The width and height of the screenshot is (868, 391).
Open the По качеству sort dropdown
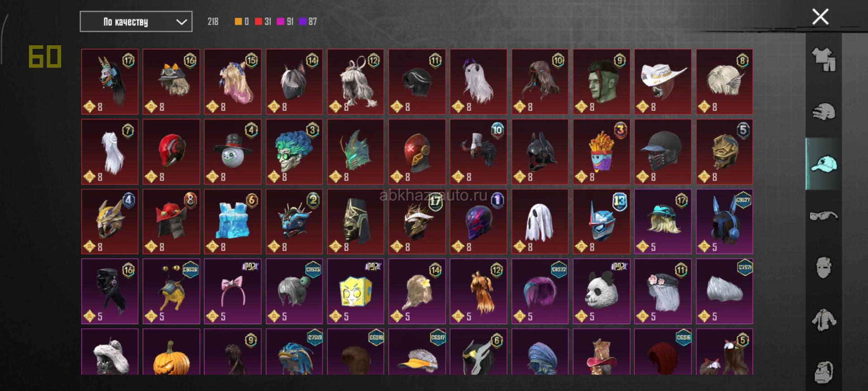point(136,22)
